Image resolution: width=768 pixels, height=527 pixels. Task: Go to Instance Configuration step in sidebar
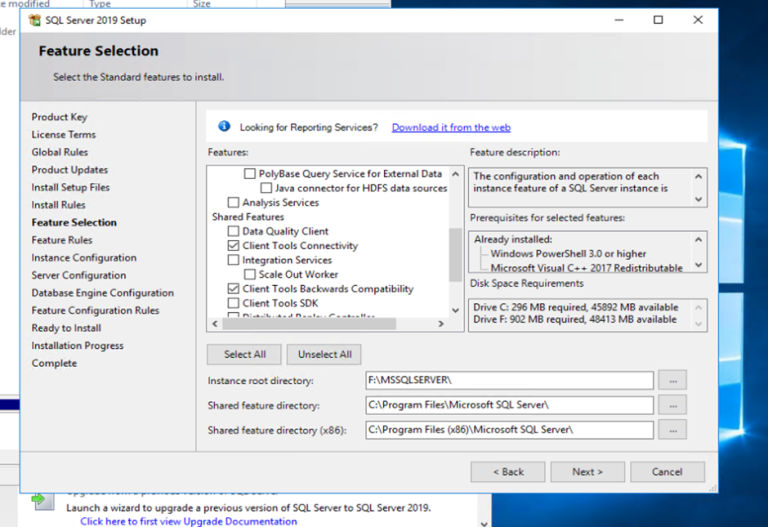click(84, 258)
